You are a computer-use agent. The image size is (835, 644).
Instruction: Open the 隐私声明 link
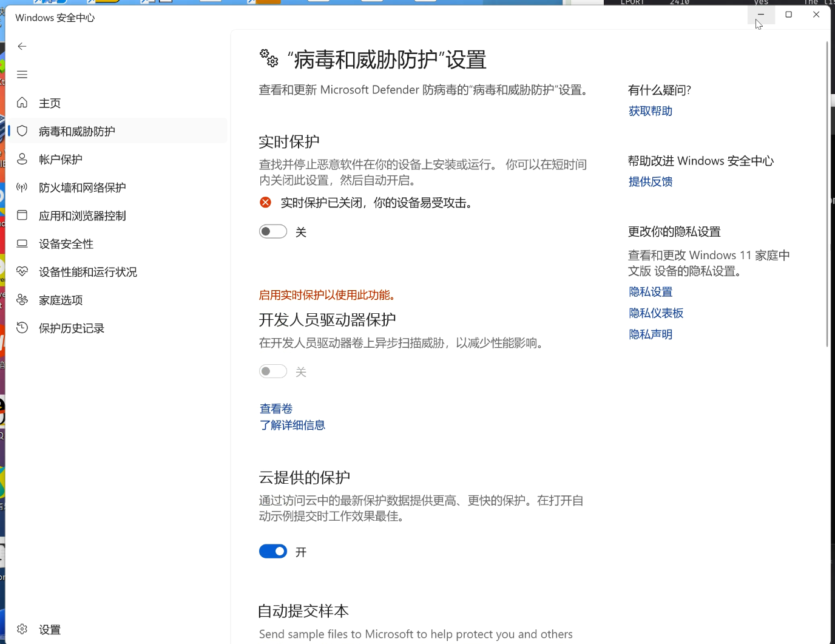(x=651, y=334)
